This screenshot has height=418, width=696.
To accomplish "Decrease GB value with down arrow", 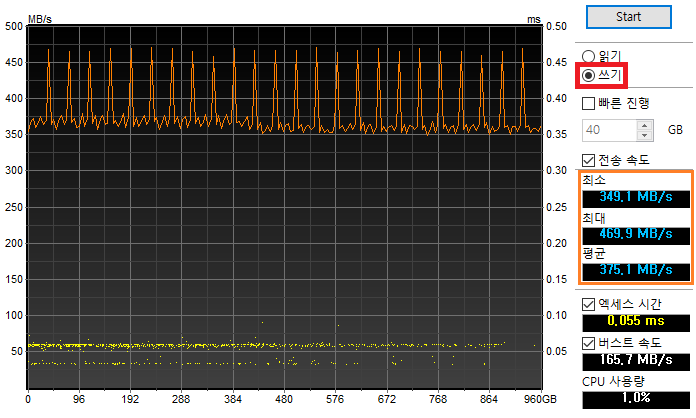I will [645, 135].
